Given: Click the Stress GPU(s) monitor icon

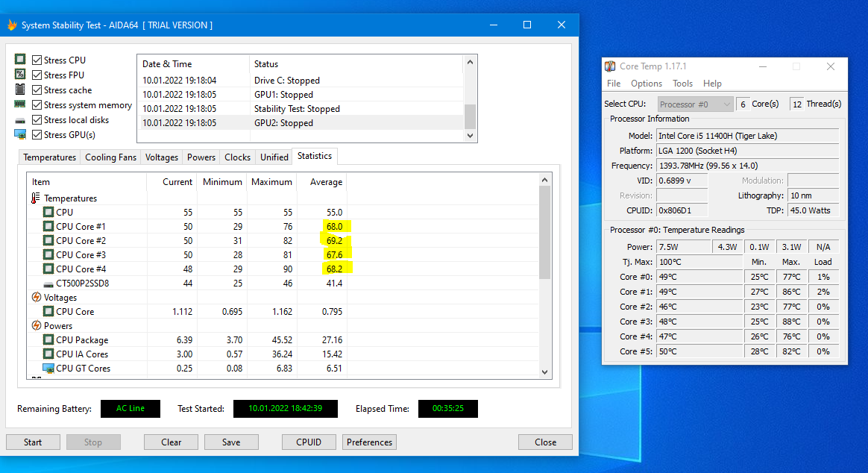Looking at the screenshot, I should click(x=20, y=134).
